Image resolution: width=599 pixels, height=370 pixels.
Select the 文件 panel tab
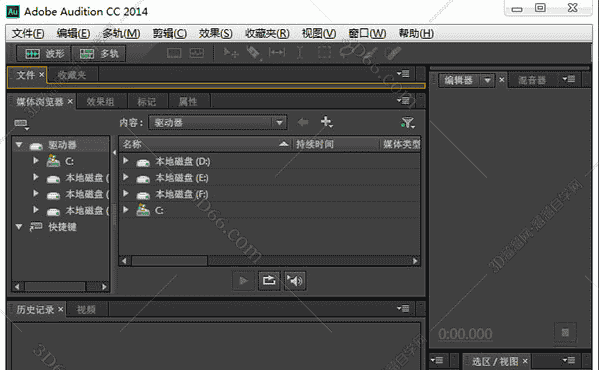click(x=26, y=75)
